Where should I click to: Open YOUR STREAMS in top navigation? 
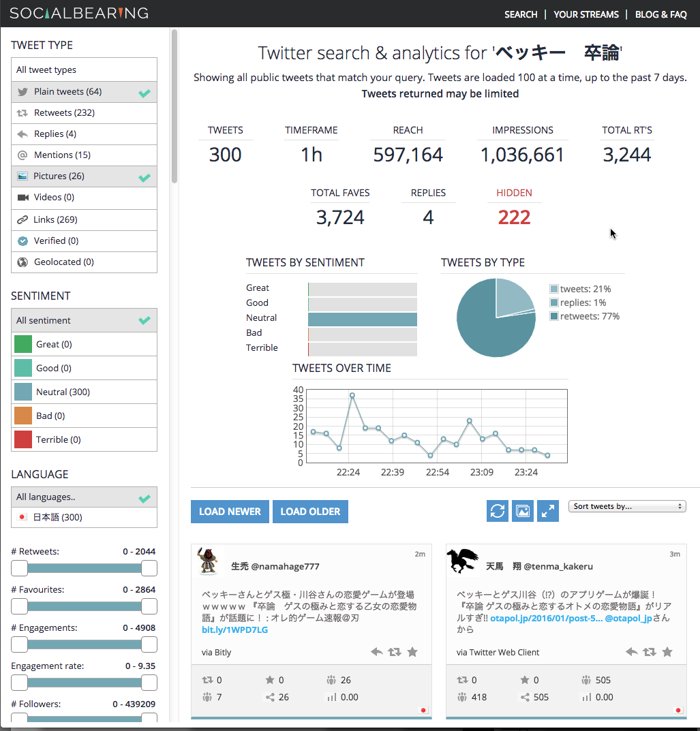(x=586, y=14)
